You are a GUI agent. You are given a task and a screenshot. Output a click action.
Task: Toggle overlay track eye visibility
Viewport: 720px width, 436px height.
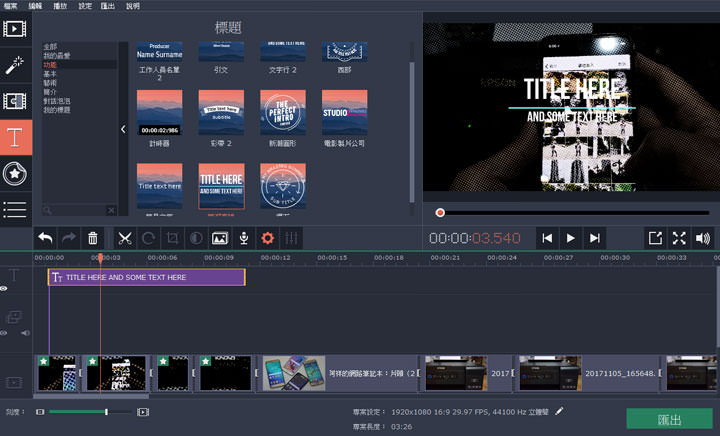4,333
